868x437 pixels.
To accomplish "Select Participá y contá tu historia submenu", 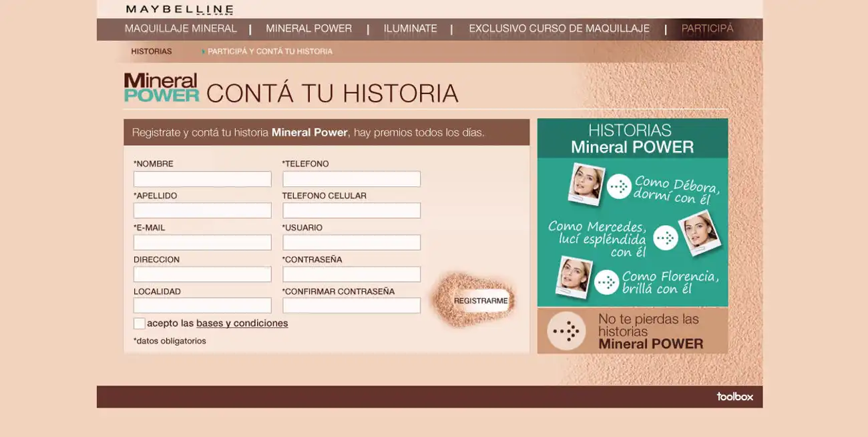I will (270, 51).
